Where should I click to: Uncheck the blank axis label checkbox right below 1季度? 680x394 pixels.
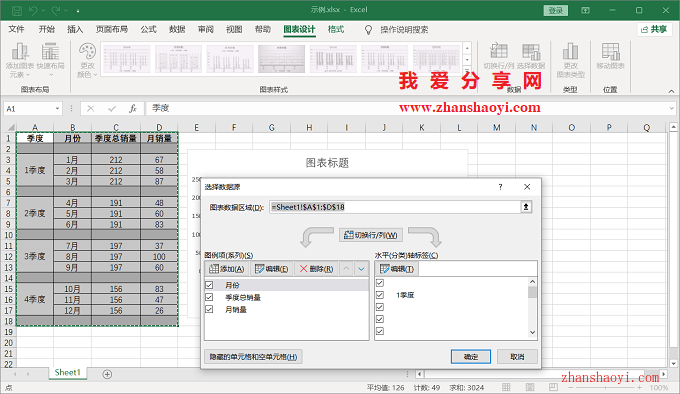pos(380,307)
